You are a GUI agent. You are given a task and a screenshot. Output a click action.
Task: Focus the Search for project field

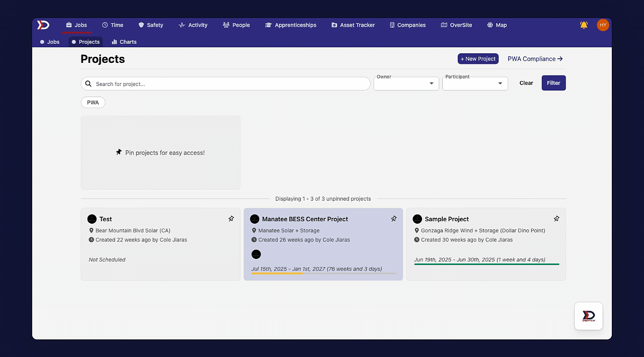click(x=225, y=84)
